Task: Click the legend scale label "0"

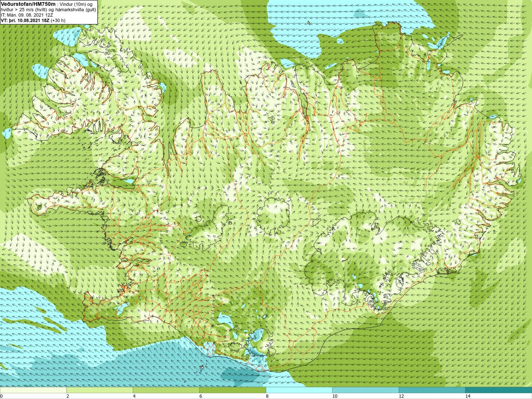Action: (2, 396)
